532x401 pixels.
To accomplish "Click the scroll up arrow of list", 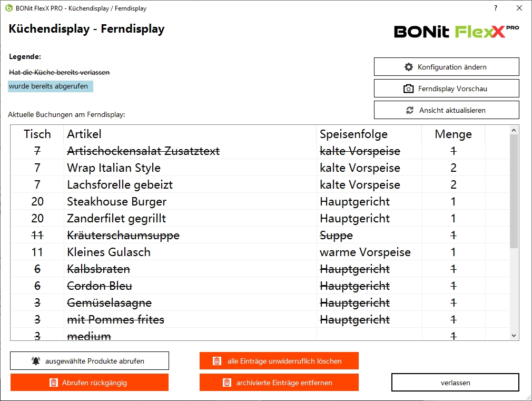I will pyautogui.click(x=514, y=130).
